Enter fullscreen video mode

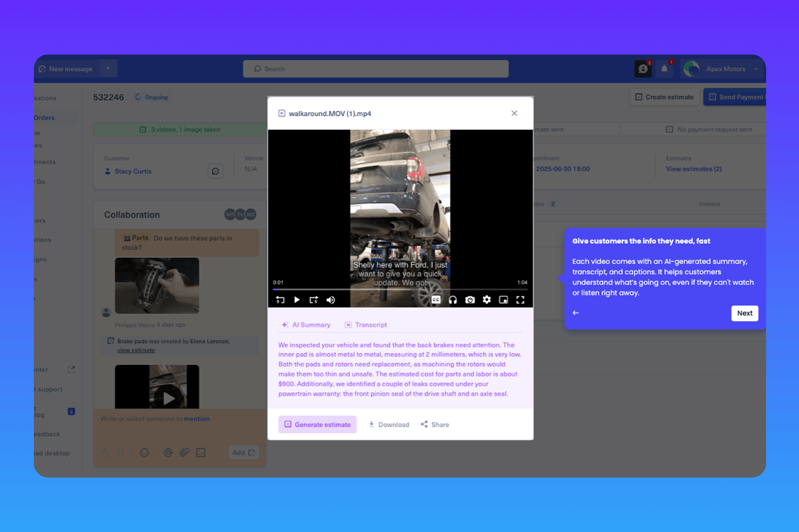(x=520, y=300)
